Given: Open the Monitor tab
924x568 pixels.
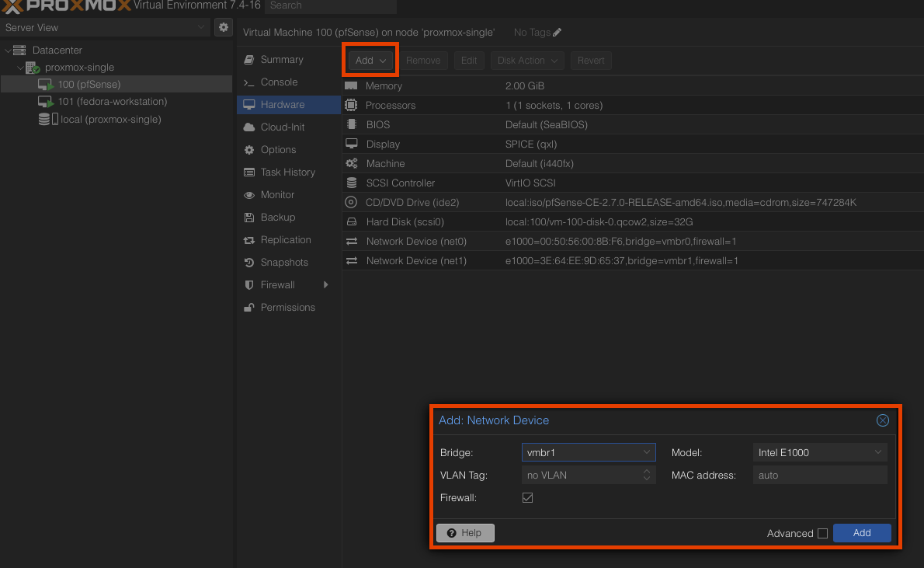Looking at the screenshot, I should click(289, 194).
